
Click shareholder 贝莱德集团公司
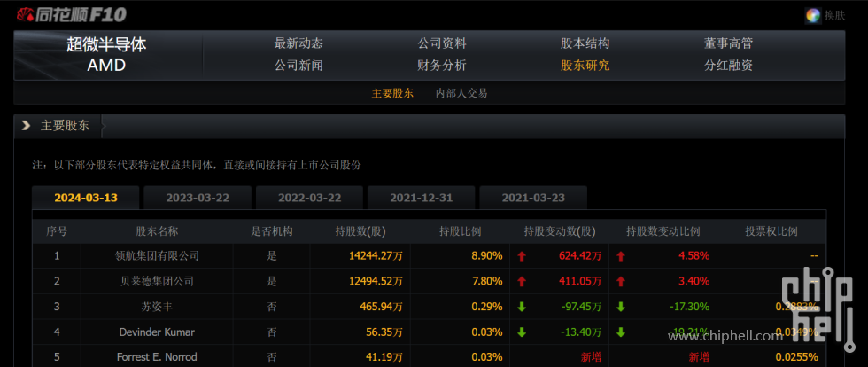coord(158,282)
